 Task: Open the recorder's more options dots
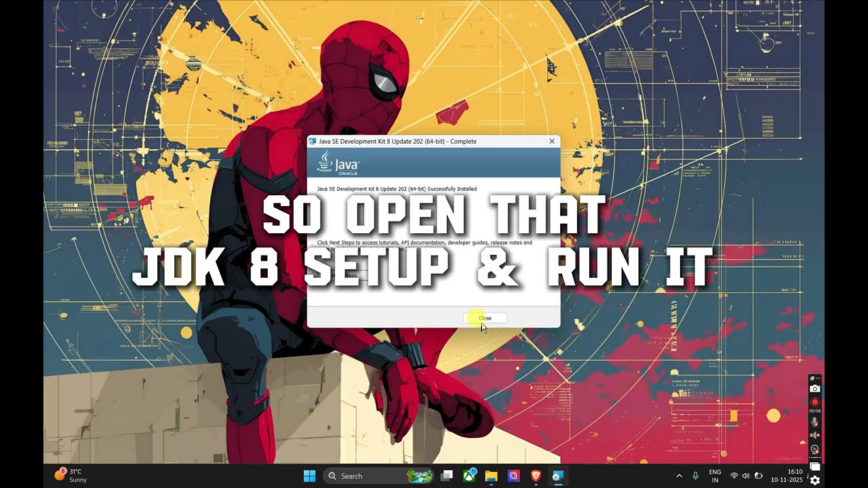pyautogui.click(x=818, y=378)
